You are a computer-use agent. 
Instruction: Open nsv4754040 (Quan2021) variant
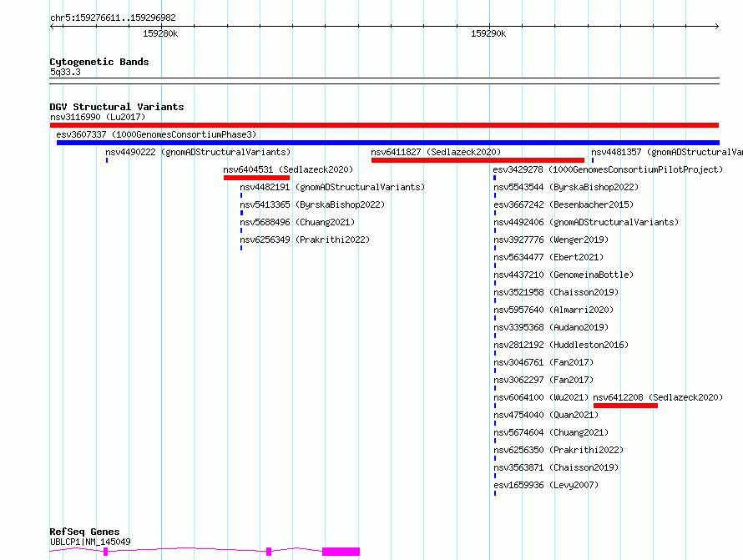click(x=546, y=415)
